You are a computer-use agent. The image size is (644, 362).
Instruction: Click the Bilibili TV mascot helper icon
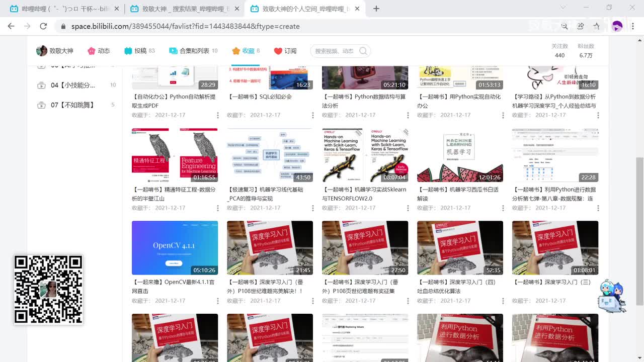[611, 296]
